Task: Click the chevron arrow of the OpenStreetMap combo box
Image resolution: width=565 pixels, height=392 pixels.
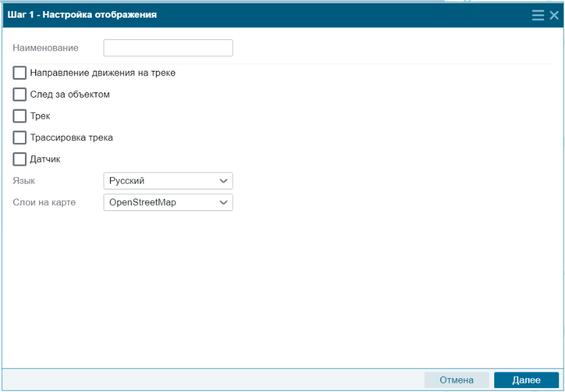Action: click(x=224, y=203)
